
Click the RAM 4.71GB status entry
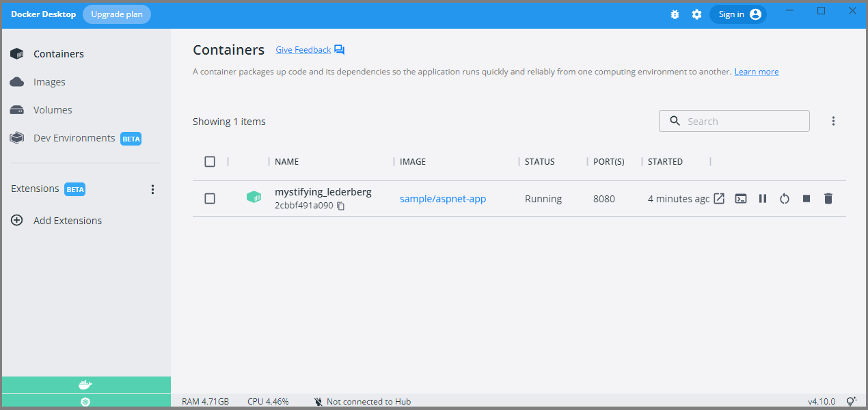pos(205,402)
